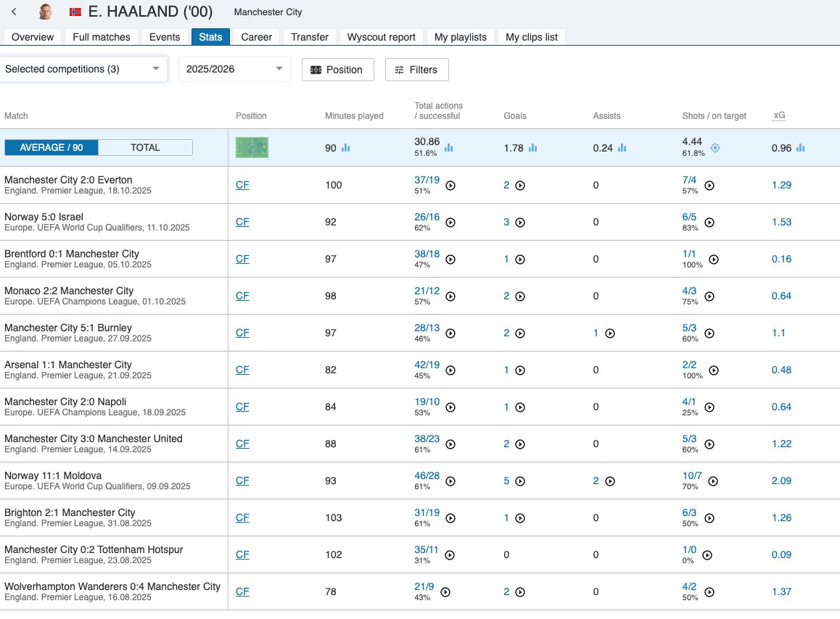840x619 pixels.
Task: Play assists video for Burnley match
Action: click(x=609, y=333)
